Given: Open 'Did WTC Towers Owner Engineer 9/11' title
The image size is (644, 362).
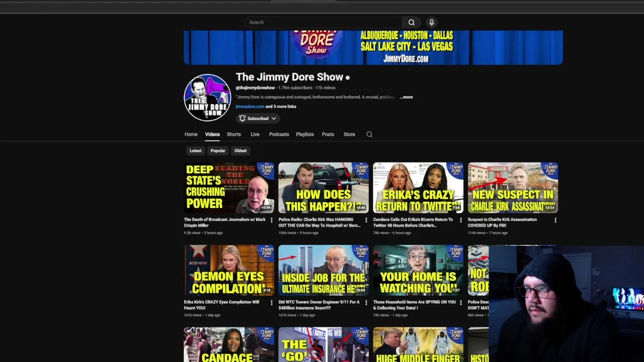Looking at the screenshot, I should [319, 305].
